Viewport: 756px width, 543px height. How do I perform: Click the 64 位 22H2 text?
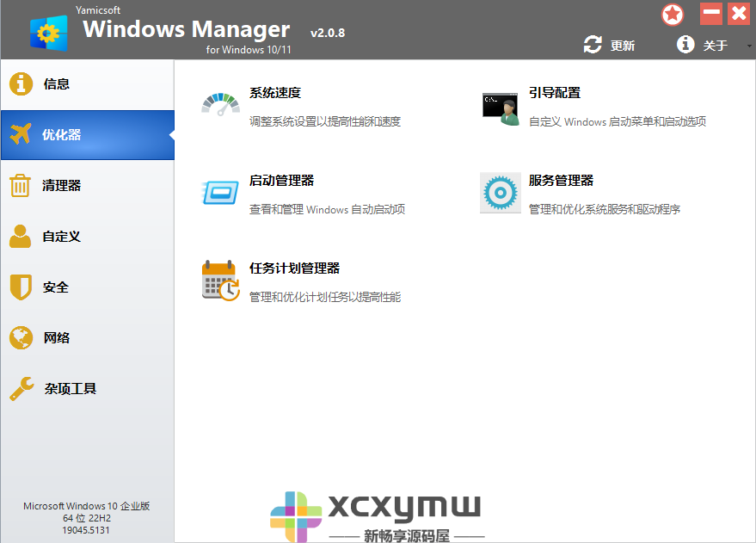point(87,518)
